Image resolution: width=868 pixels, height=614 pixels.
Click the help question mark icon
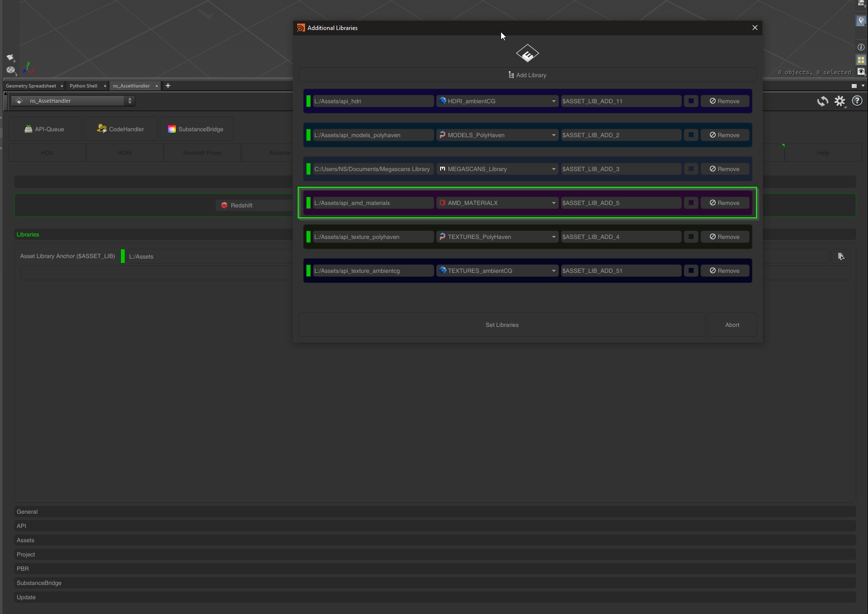click(x=857, y=101)
